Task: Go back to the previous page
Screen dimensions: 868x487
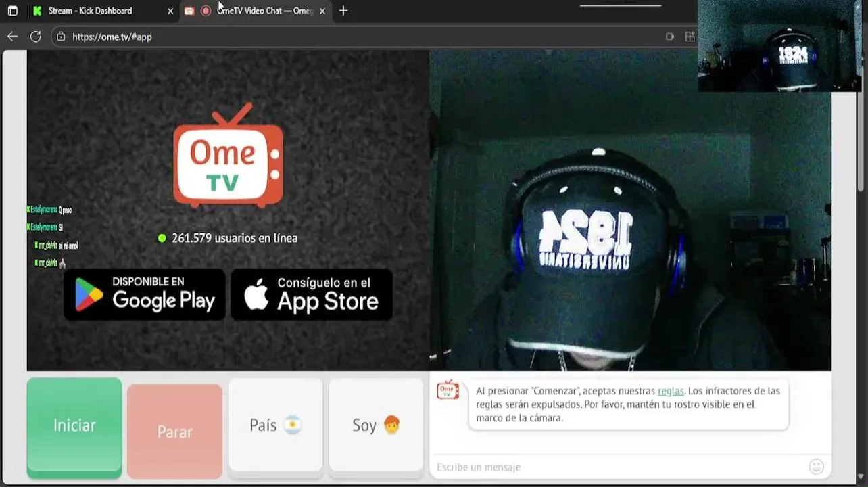Action: click(12, 37)
